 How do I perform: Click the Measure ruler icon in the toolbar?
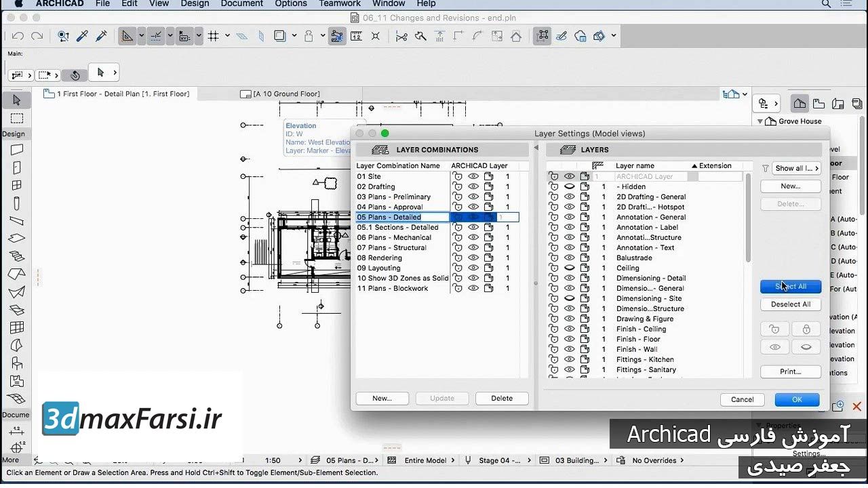click(x=356, y=36)
